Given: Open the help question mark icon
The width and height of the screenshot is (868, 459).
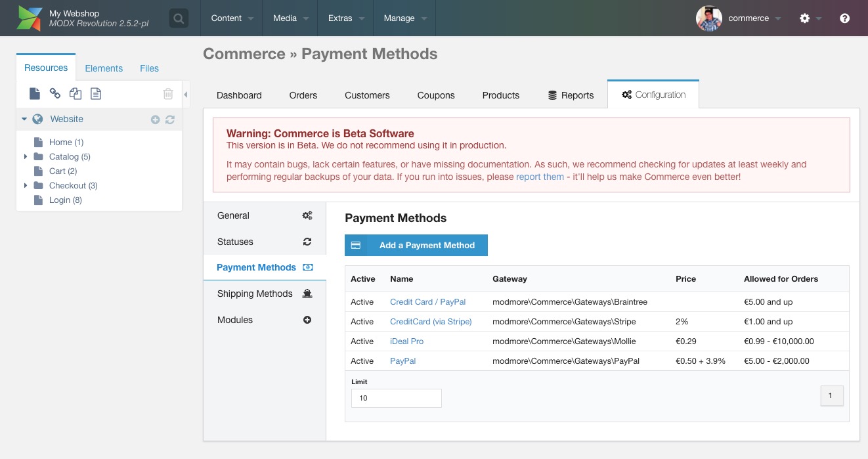Looking at the screenshot, I should (x=845, y=18).
